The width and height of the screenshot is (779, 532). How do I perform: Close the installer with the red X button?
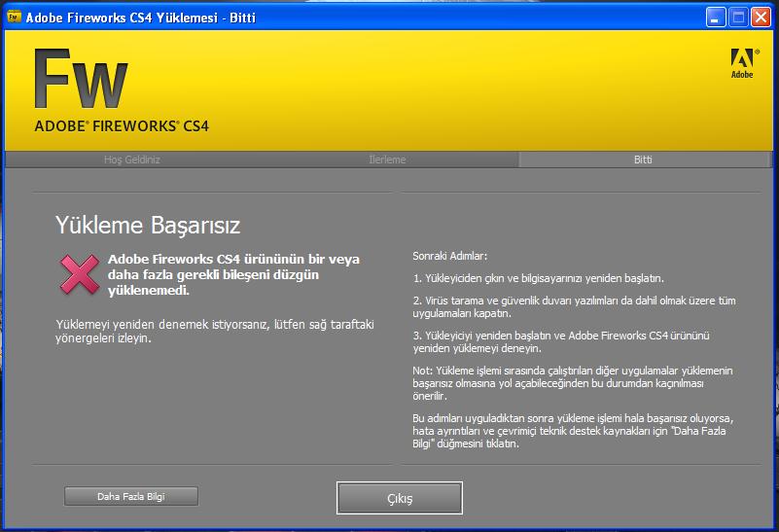[761, 18]
